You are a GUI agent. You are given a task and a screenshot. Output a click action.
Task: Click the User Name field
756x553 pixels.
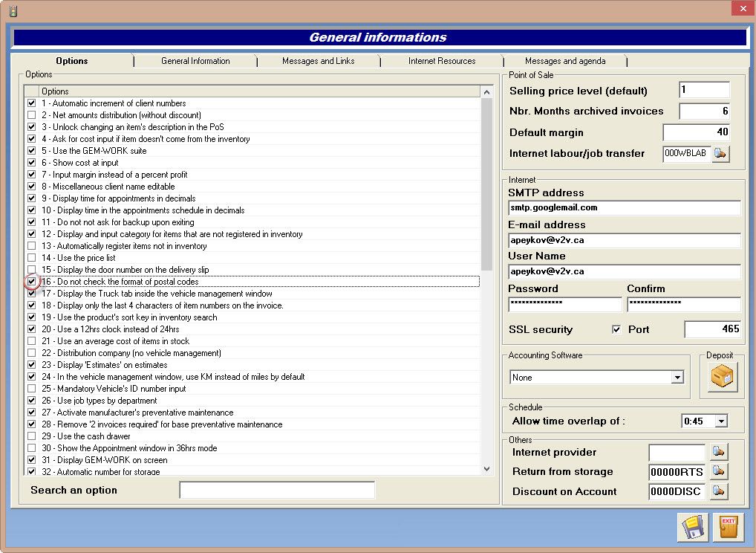click(625, 272)
